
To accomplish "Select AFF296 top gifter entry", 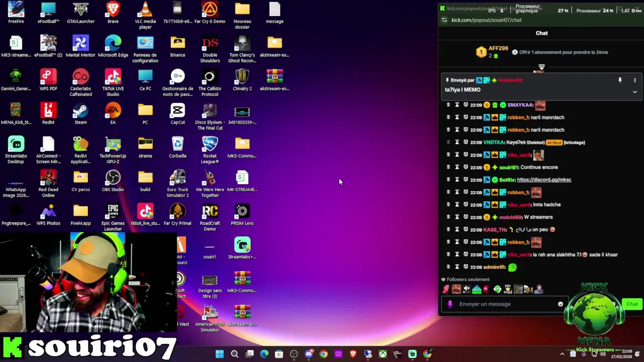I will click(x=492, y=51).
